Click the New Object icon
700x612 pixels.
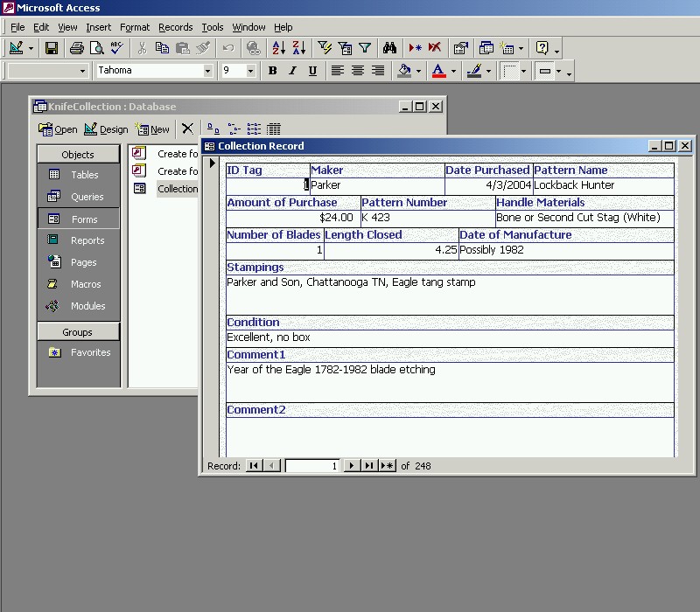tap(507, 48)
